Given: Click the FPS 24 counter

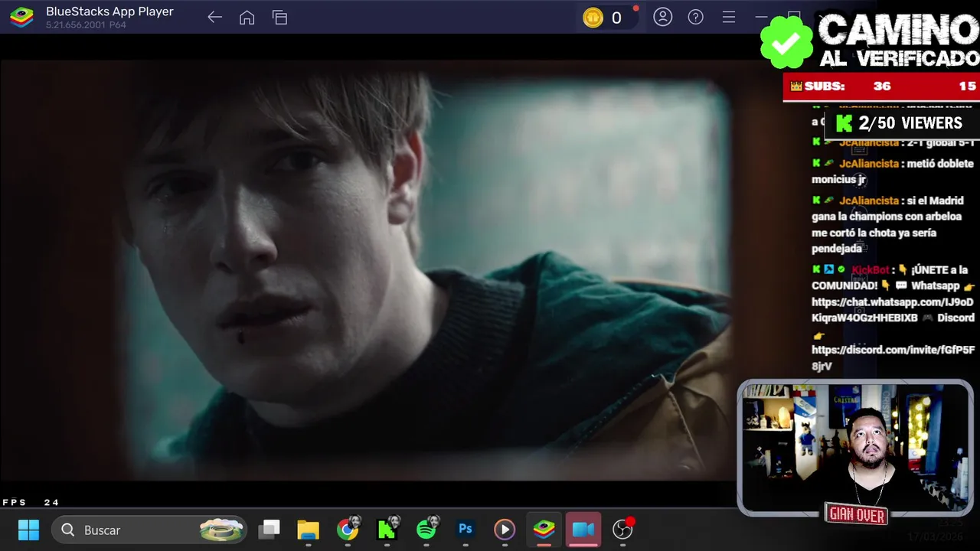Looking at the screenshot, I should click(x=31, y=502).
